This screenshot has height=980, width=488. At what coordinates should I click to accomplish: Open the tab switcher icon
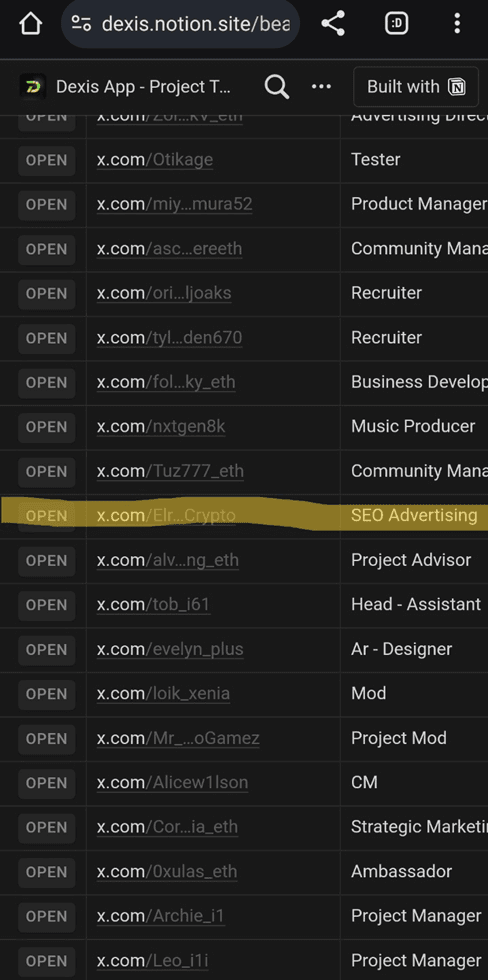coord(396,24)
